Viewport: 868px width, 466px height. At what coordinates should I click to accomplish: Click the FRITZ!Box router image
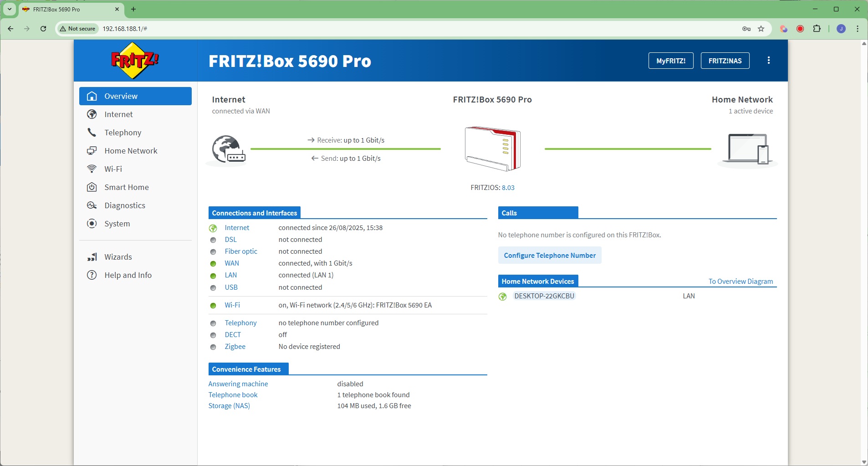[x=493, y=149]
